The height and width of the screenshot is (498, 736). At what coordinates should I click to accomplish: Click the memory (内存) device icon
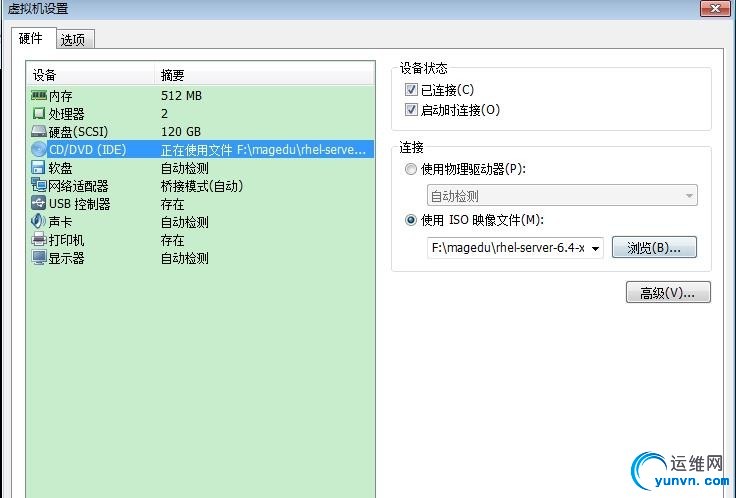[x=38, y=96]
